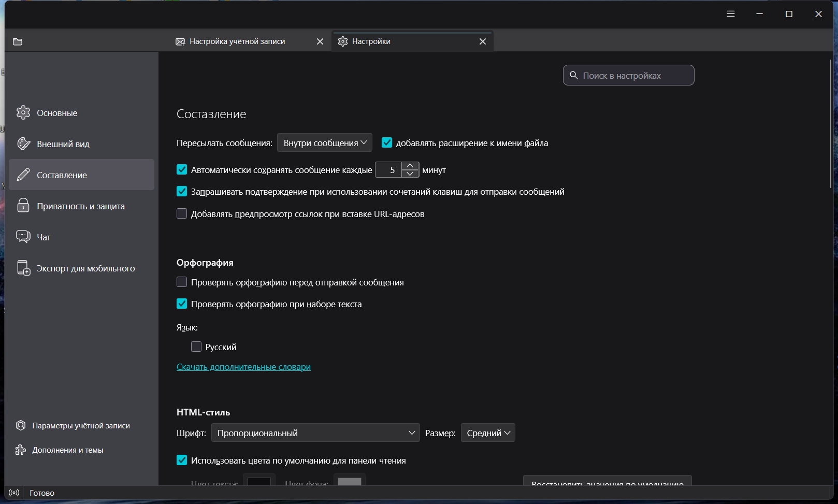
Task: Expand the Пересылать сообщения dropdown
Action: coord(324,142)
